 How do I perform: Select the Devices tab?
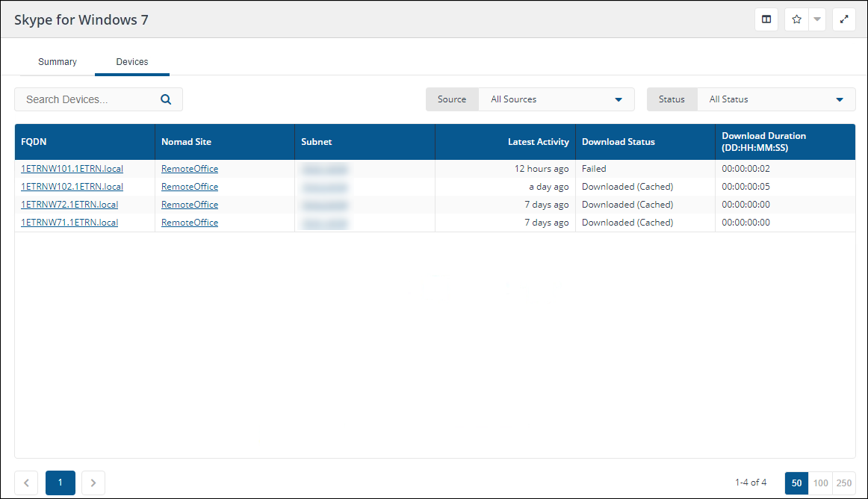pos(132,62)
